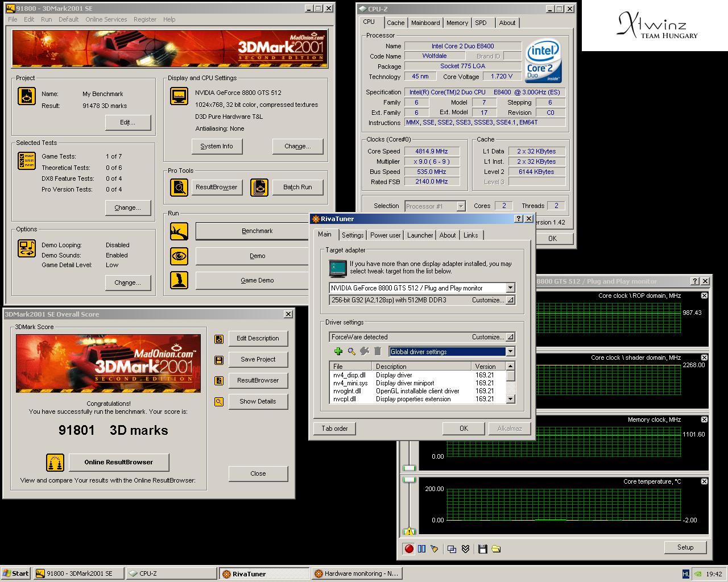The image size is (728, 582).
Task: Click the double chevron icon in Hardware monitoring toolbar
Action: coord(465,548)
